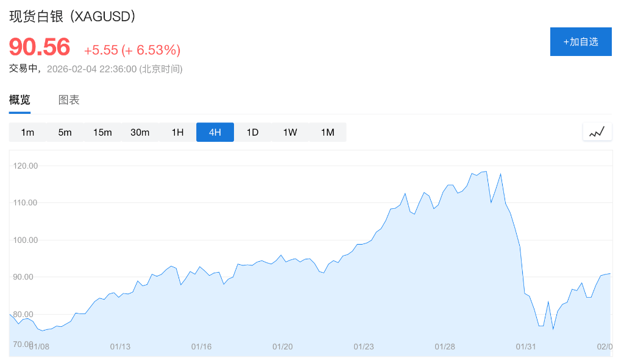
Task: Click the 现货白银 (XAGUSD) title
Action: (73, 16)
